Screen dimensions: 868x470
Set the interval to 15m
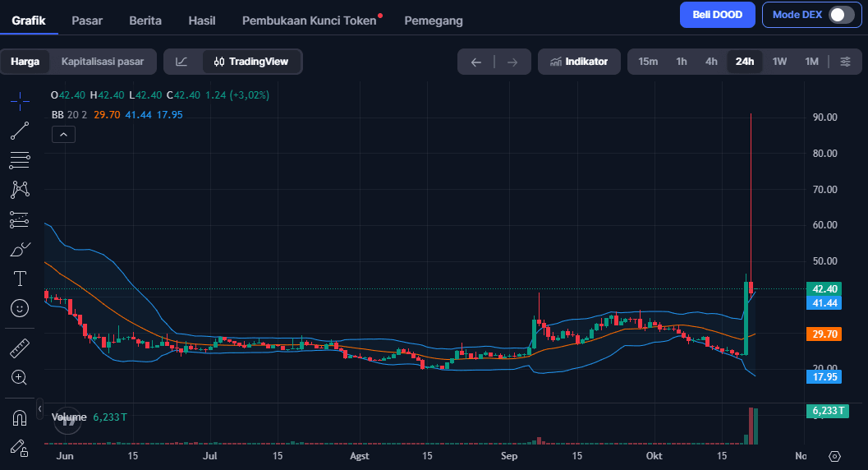(648, 62)
